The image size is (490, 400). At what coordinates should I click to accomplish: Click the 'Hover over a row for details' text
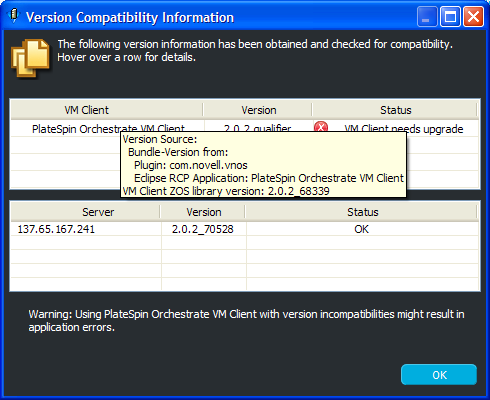point(126,57)
